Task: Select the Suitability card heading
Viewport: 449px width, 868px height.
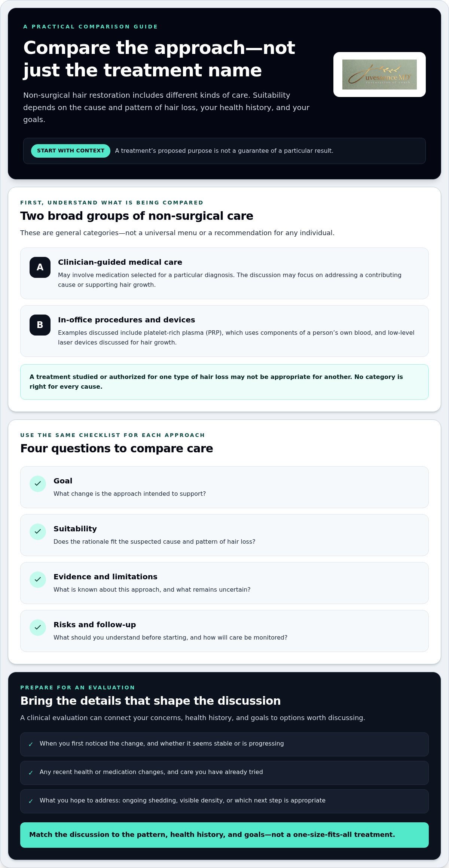Action: [75, 529]
